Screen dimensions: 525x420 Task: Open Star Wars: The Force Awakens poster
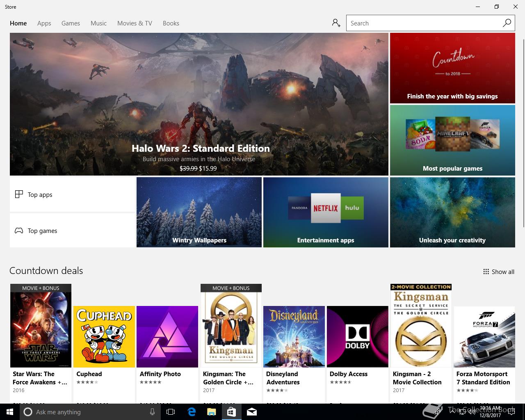coord(41,326)
